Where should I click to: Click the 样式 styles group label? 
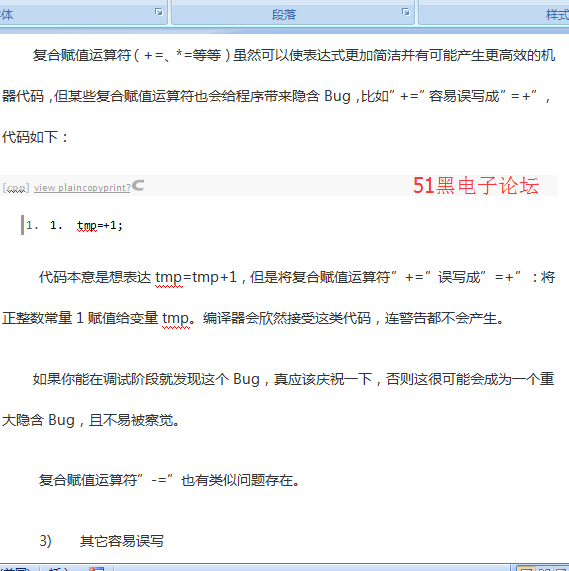tap(557, 15)
